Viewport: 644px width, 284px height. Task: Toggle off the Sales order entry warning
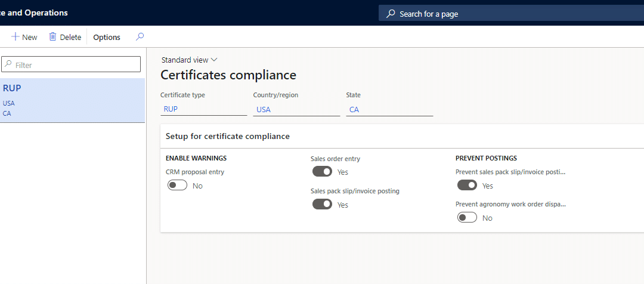pos(322,172)
